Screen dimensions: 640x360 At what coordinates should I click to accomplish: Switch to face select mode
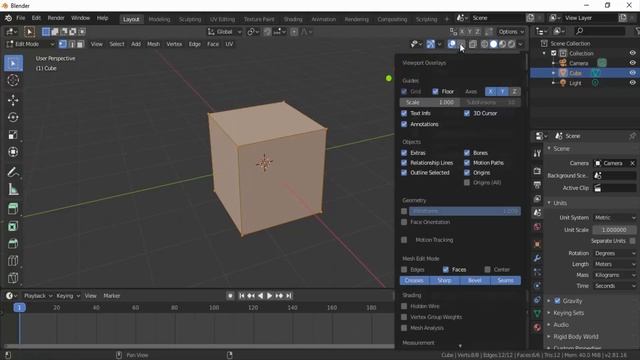coord(80,44)
